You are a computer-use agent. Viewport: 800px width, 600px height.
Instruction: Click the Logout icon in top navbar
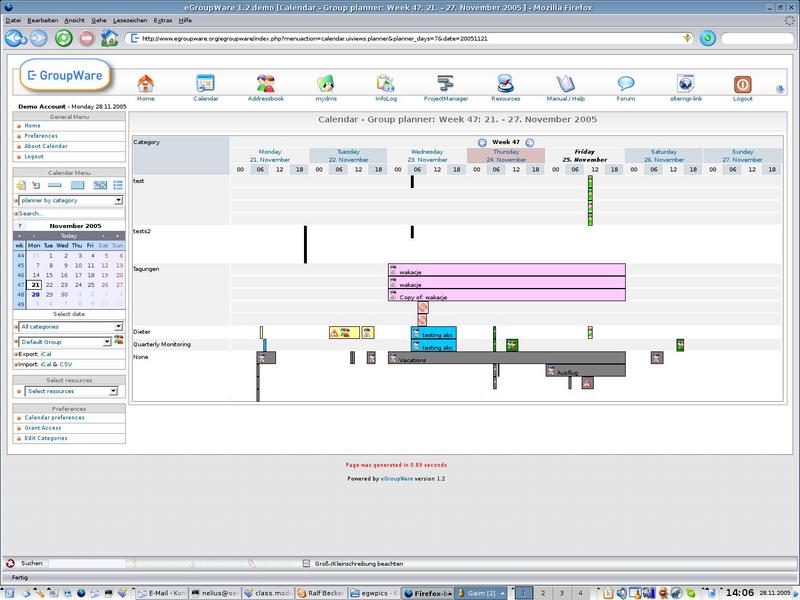pyautogui.click(x=743, y=84)
